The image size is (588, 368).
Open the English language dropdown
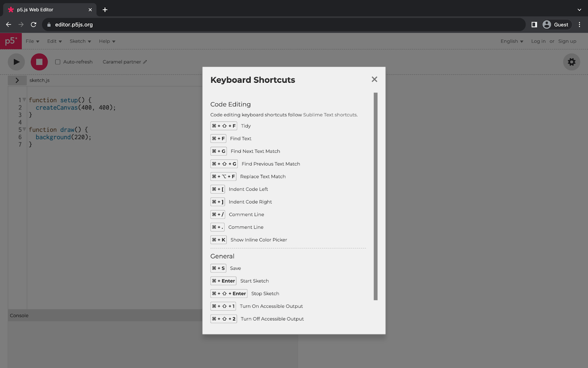click(x=512, y=41)
